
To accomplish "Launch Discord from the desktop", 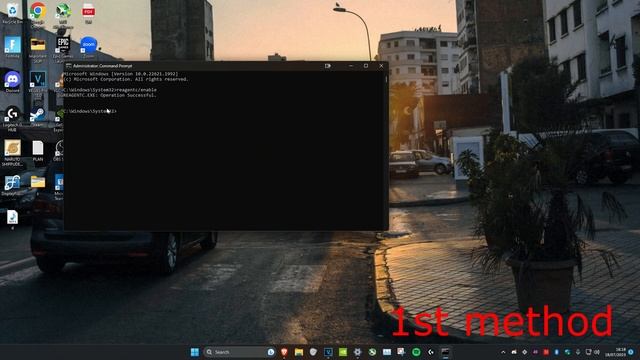I will (x=13, y=82).
